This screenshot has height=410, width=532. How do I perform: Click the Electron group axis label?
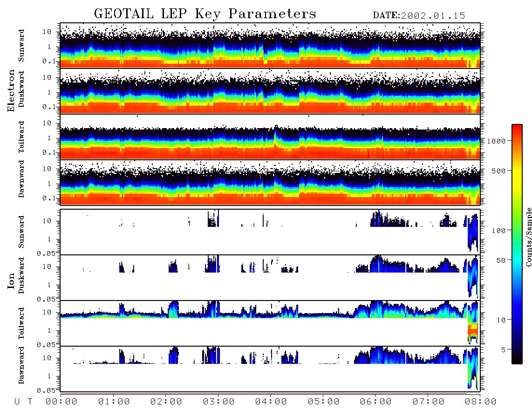click(x=11, y=91)
